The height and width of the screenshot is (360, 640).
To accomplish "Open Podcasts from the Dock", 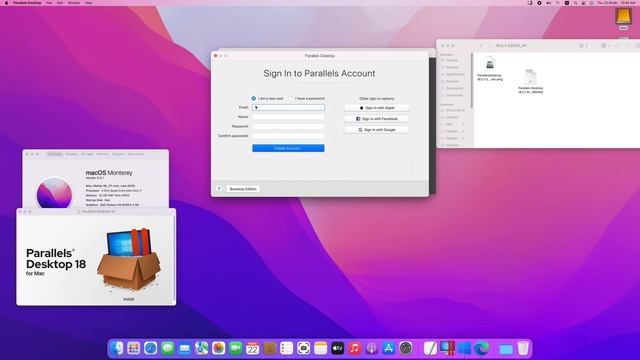I will tap(371, 348).
